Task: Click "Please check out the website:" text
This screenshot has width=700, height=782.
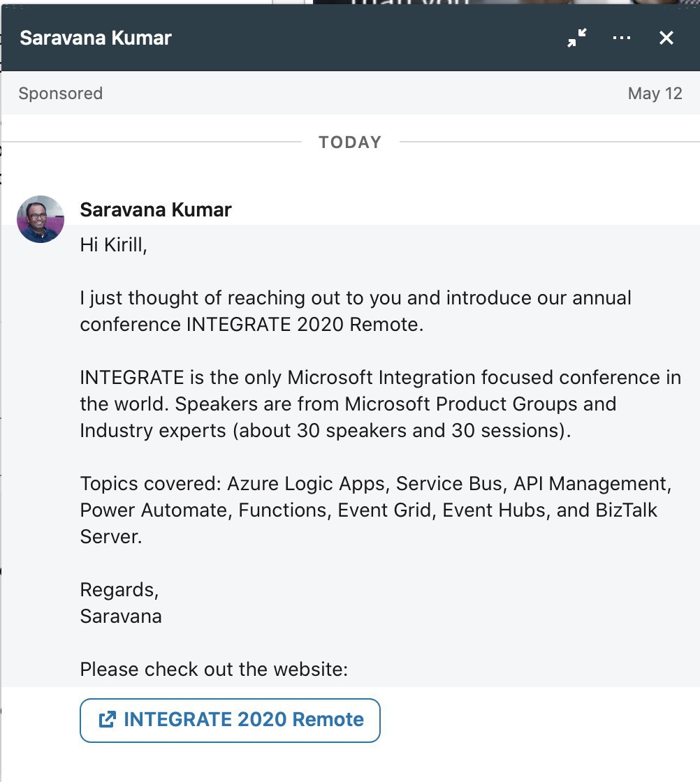Action: pyautogui.click(x=213, y=670)
